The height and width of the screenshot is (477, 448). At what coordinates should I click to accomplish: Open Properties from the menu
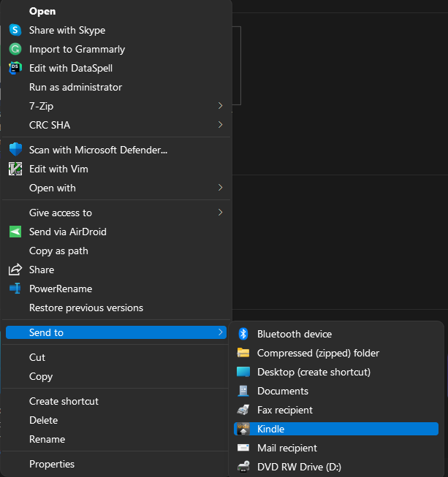click(116, 464)
